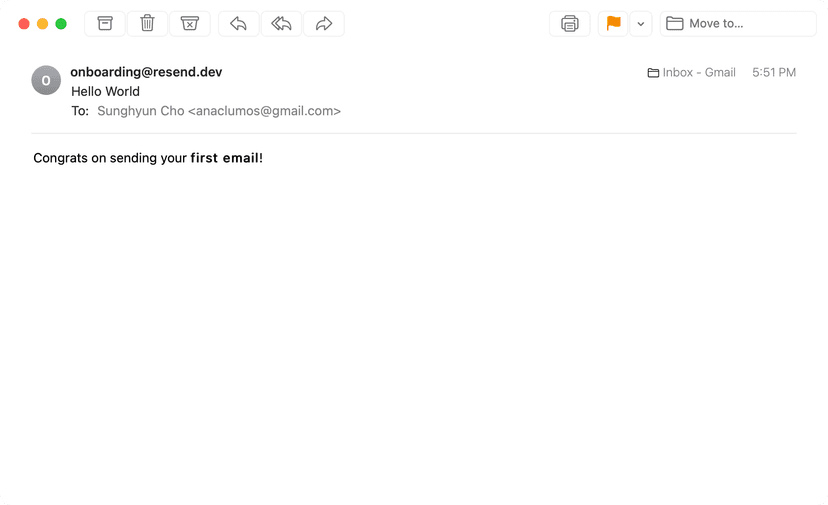This screenshot has width=828, height=505.
Task: Click recipient Sunghyun Cho address
Action: tap(219, 111)
